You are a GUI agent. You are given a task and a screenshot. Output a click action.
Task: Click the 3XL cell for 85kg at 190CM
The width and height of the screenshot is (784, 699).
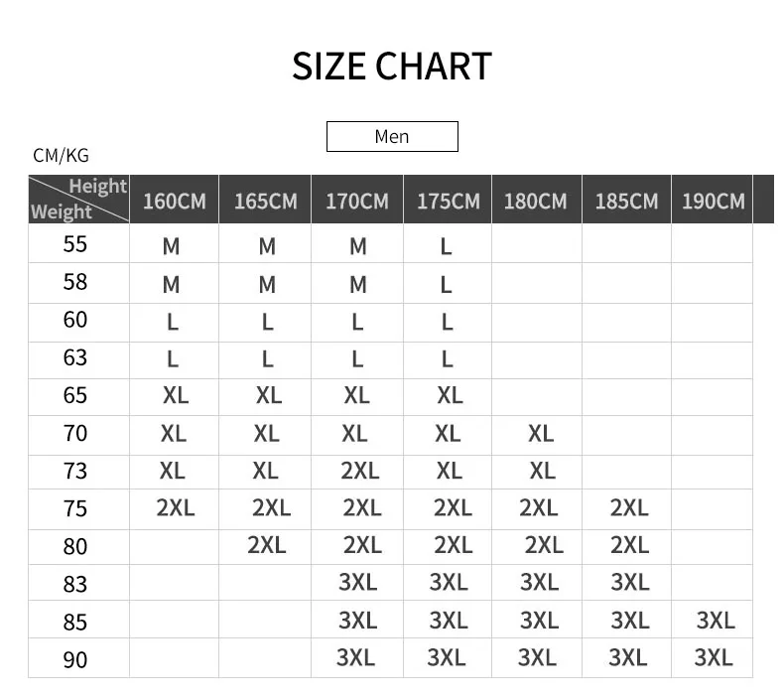point(716,621)
